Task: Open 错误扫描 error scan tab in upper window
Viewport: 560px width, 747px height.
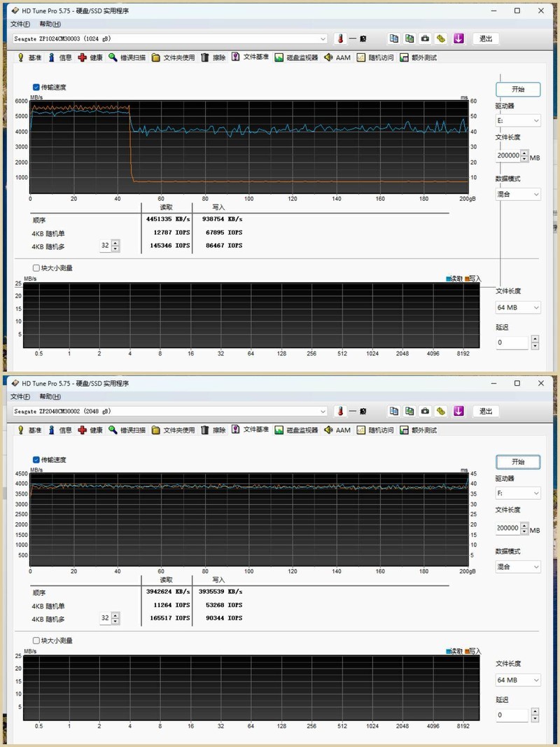Action: (x=127, y=57)
